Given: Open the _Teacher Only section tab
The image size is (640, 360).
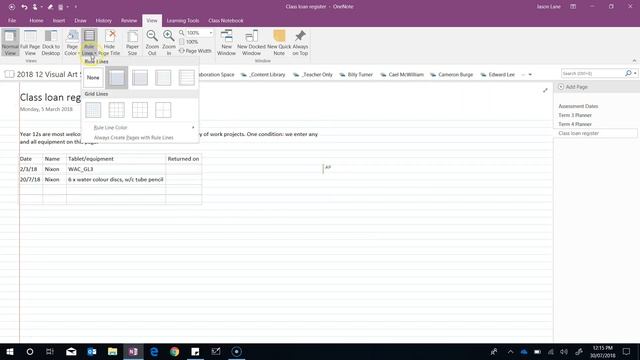Looking at the screenshot, I should 313,75.
